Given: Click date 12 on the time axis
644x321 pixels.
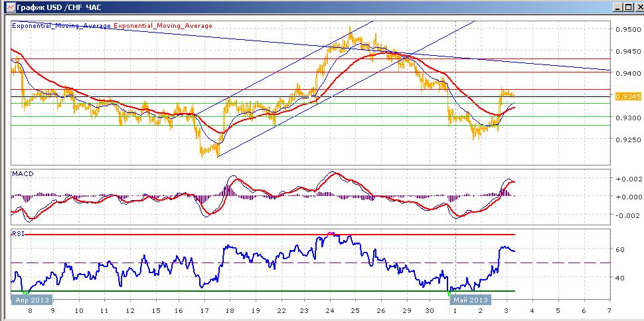Looking at the screenshot, I should 130,311.
